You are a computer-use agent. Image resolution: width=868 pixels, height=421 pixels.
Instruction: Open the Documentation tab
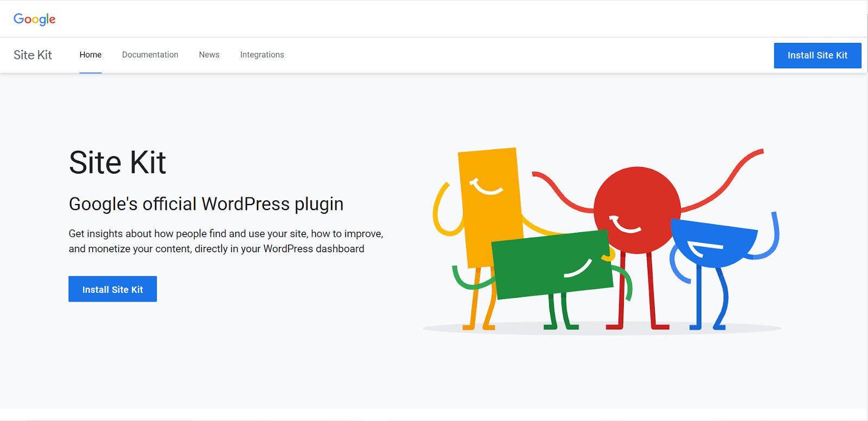tap(150, 55)
